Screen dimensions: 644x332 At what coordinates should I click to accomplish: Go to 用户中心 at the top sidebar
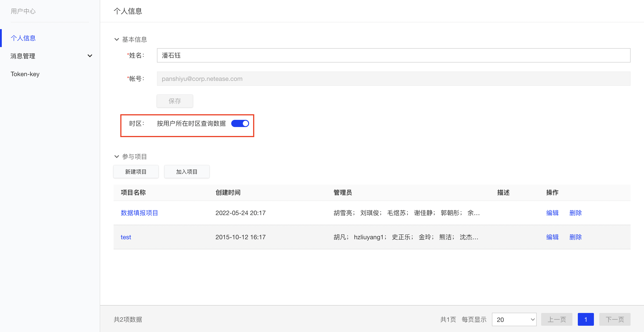pyautogui.click(x=23, y=11)
